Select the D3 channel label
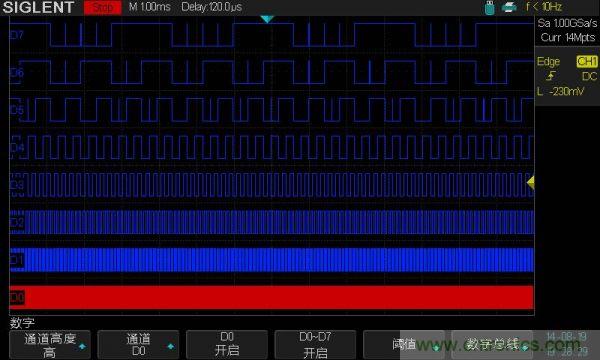 [16, 185]
